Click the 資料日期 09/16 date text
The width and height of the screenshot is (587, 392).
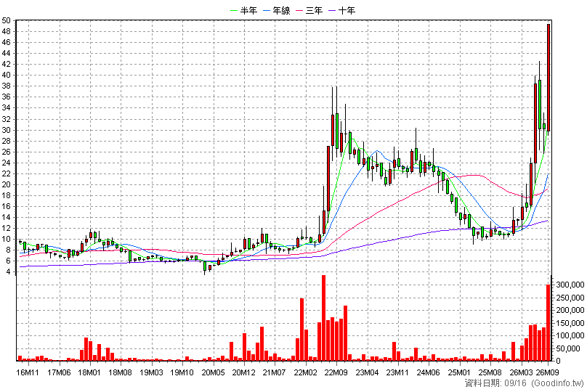point(496,383)
